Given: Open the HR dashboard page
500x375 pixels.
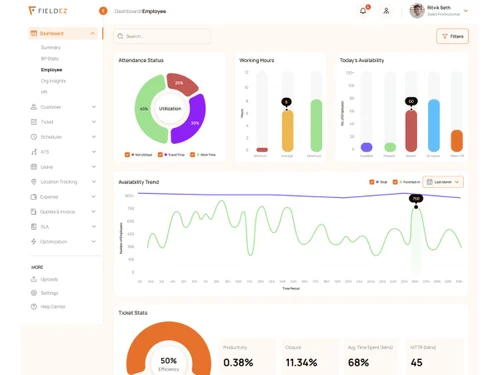Looking at the screenshot, I should pyautogui.click(x=44, y=92).
